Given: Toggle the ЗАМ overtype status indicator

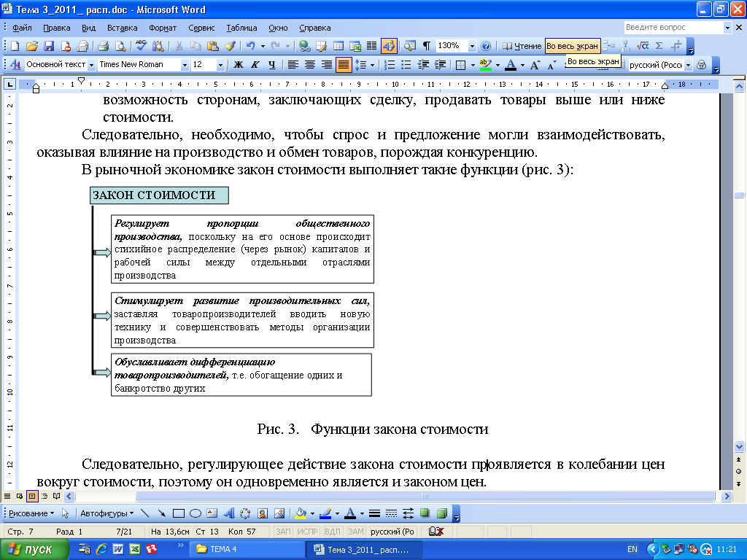Looking at the screenshot, I should (355, 532).
